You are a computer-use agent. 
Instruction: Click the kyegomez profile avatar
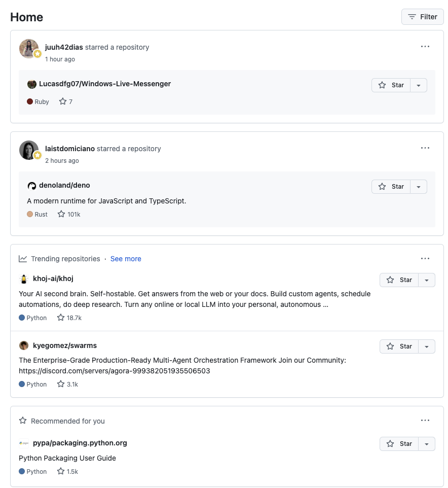pos(23,345)
